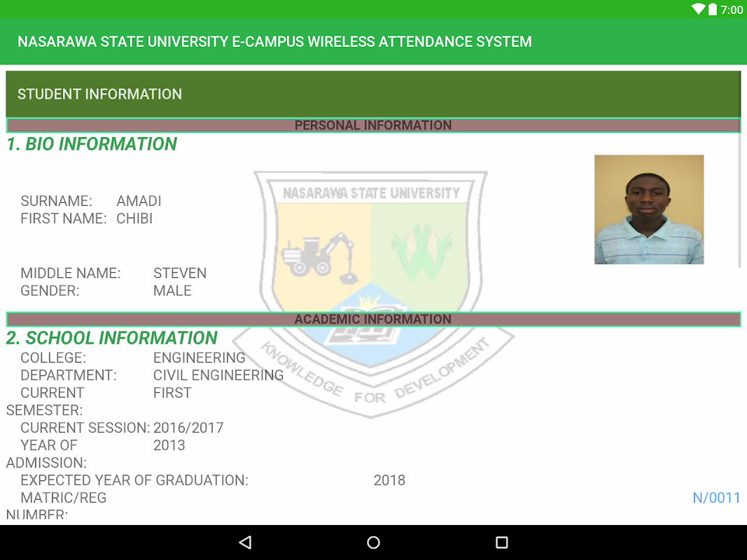Tap the FIRST NAME: label
Image resolution: width=747 pixels, height=560 pixels.
(64, 218)
